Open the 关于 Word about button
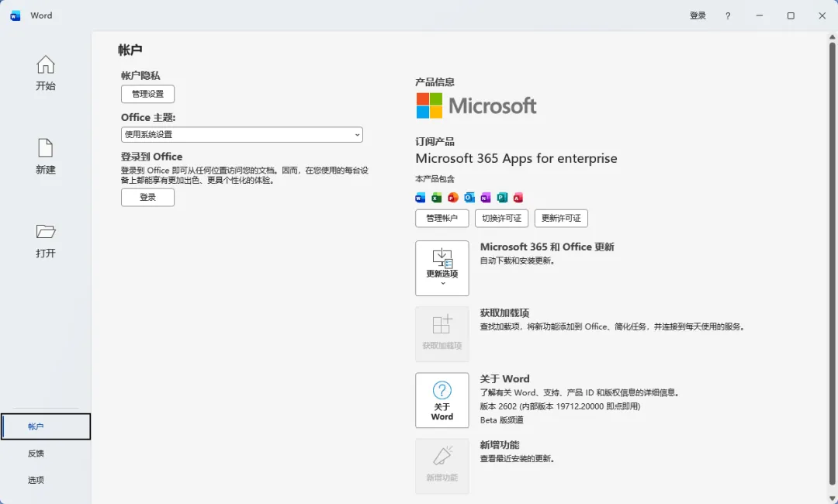The height and width of the screenshot is (504, 838). pyautogui.click(x=442, y=400)
